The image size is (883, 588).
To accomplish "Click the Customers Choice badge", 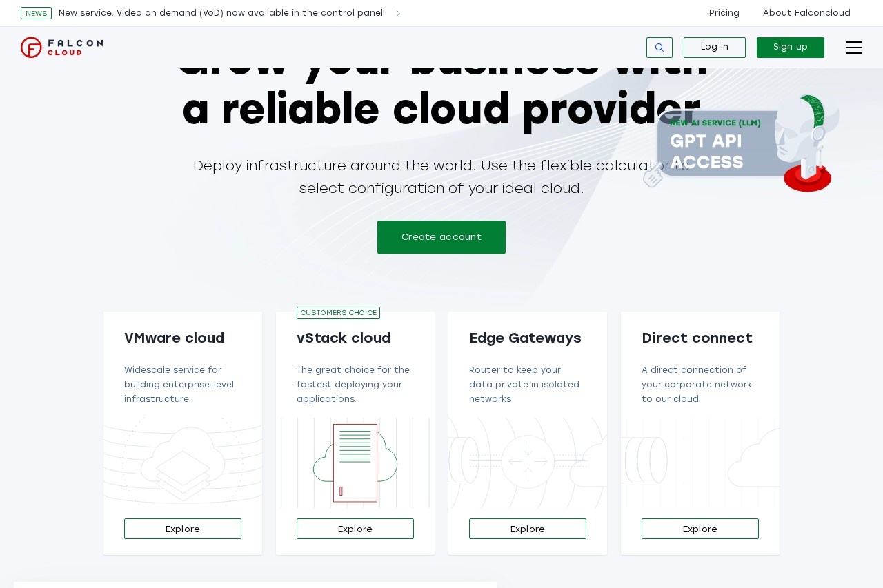I will point(338,312).
